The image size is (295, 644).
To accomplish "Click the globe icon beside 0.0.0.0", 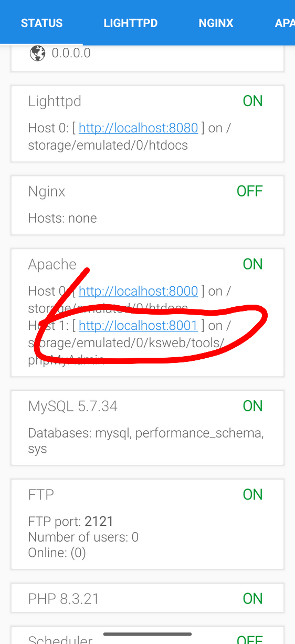I will click(38, 53).
